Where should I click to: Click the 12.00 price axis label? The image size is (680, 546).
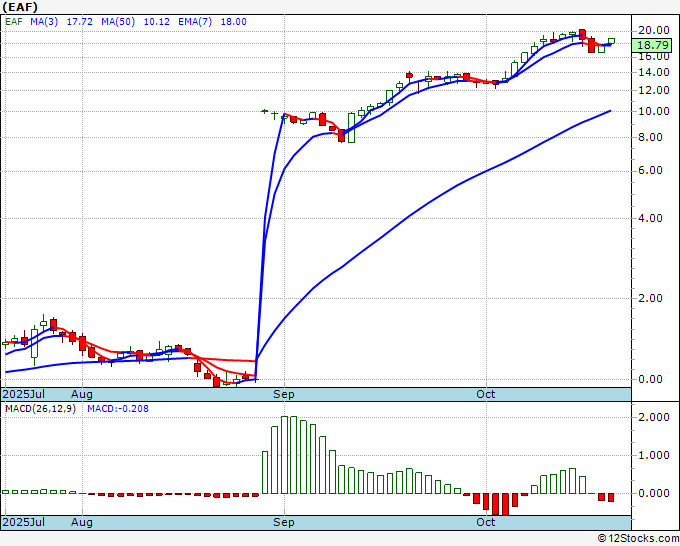654,90
